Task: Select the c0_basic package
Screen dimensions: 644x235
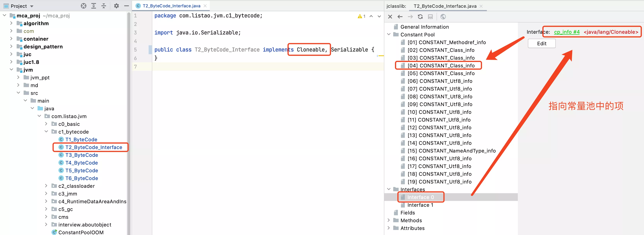Action: (x=69, y=124)
